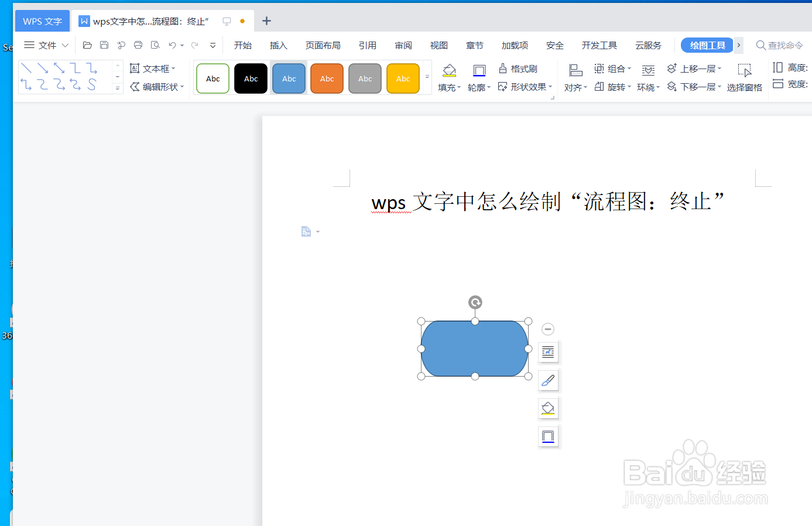Image resolution: width=812 pixels, height=526 pixels.
Task: Apply the blue Abc shape style
Action: [x=289, y=78]
